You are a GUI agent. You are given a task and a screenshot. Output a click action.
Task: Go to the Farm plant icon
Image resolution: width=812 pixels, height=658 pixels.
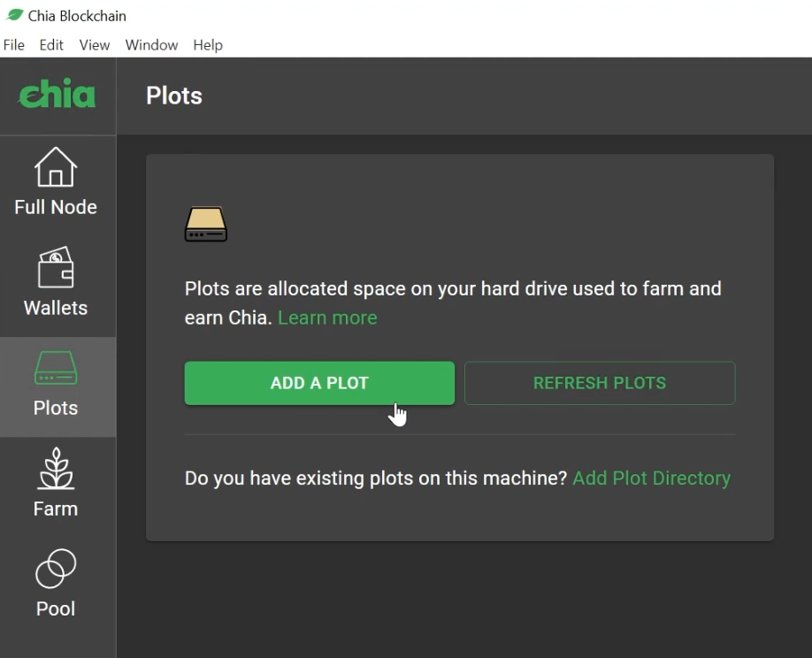[x=56, y=469]
